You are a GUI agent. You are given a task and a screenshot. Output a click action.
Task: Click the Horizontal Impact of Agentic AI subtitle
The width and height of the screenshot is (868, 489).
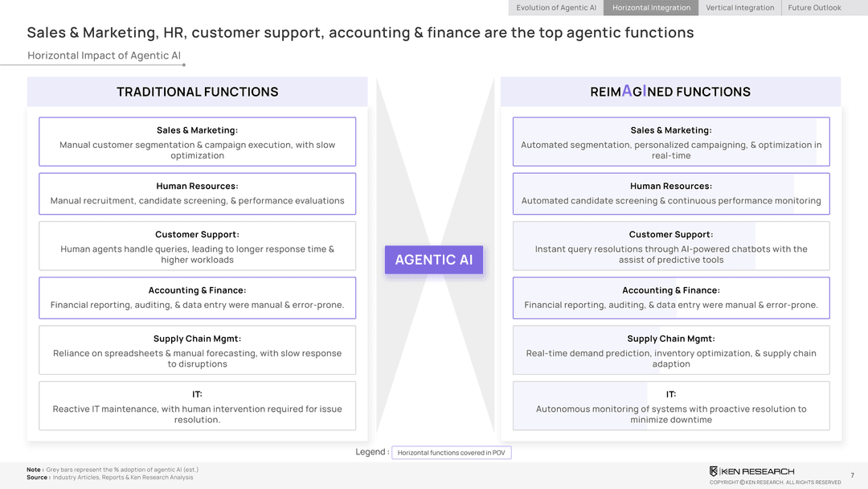(x=104, y=55)
